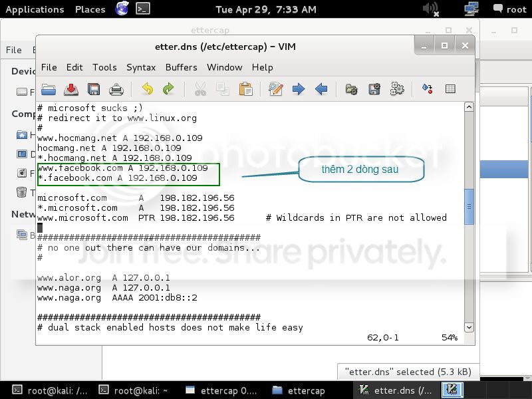The height and width of the screenshot is (399, 532).
Task: Click the hocmang.net A 192.168.0.109 line
Action: pos(109,148)
